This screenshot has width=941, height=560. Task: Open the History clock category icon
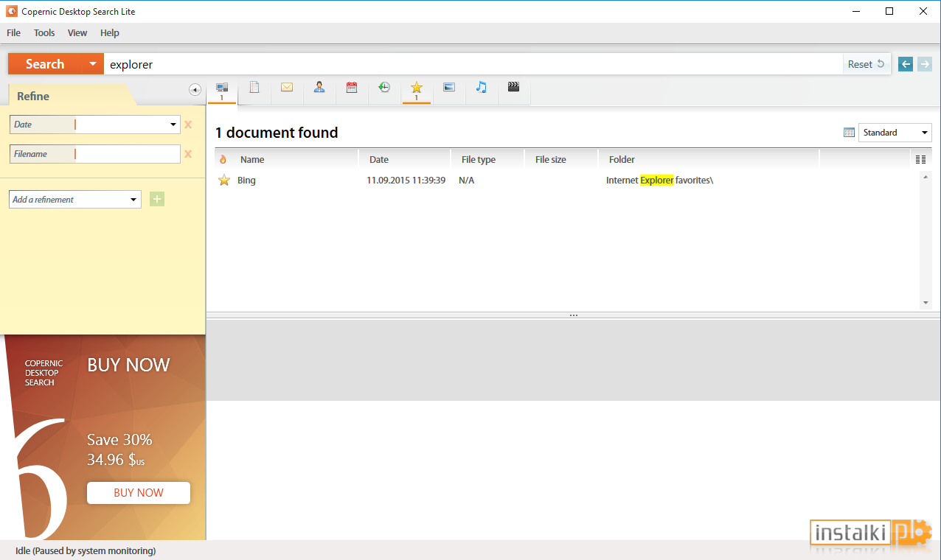(384, 87)
